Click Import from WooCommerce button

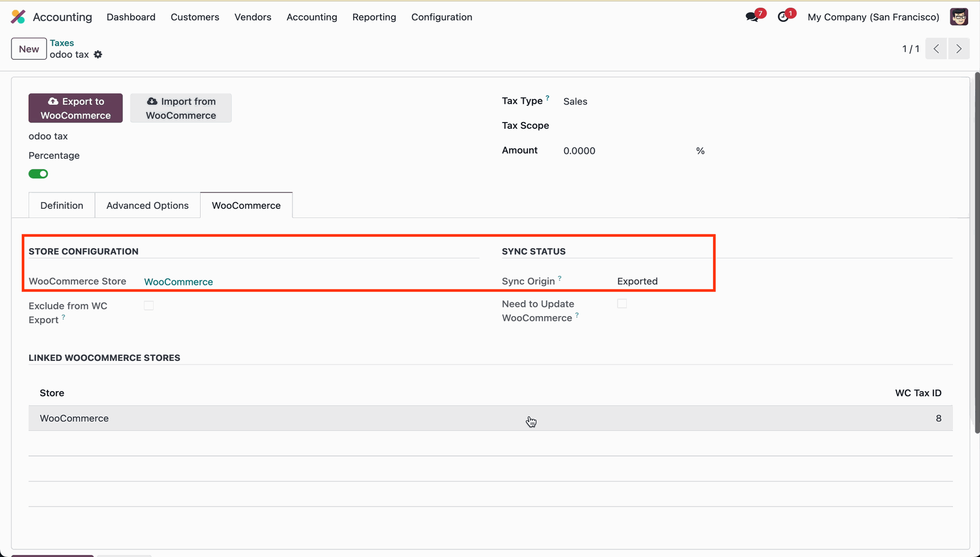coord(181,108)
